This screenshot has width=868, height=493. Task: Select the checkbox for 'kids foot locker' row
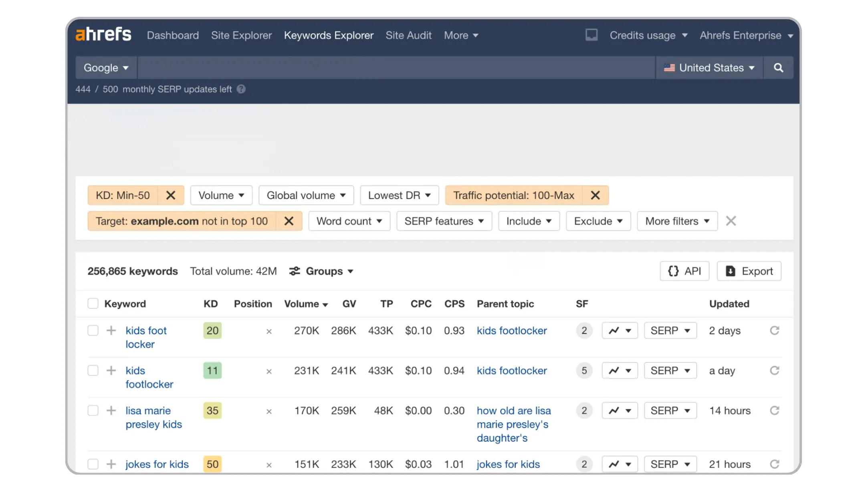click(93, 330)
